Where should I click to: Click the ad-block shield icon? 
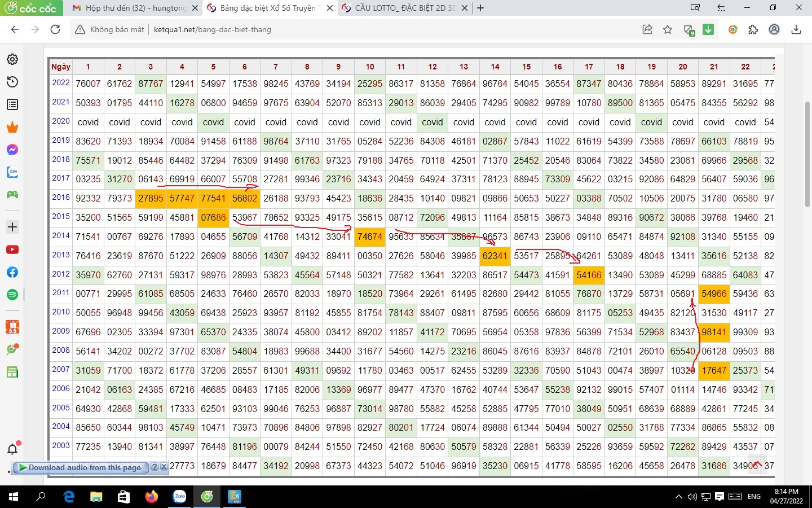[689, 30]
